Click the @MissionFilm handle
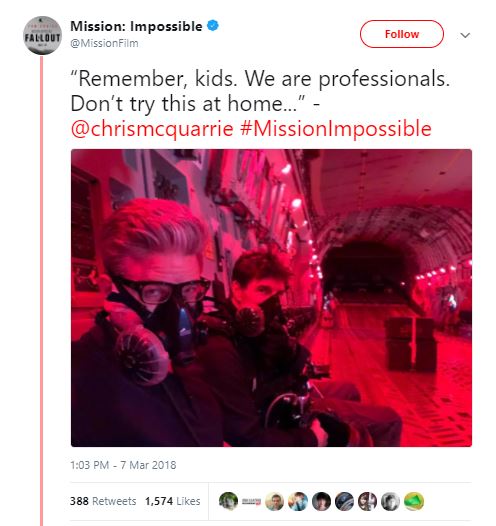 point(104,43)
